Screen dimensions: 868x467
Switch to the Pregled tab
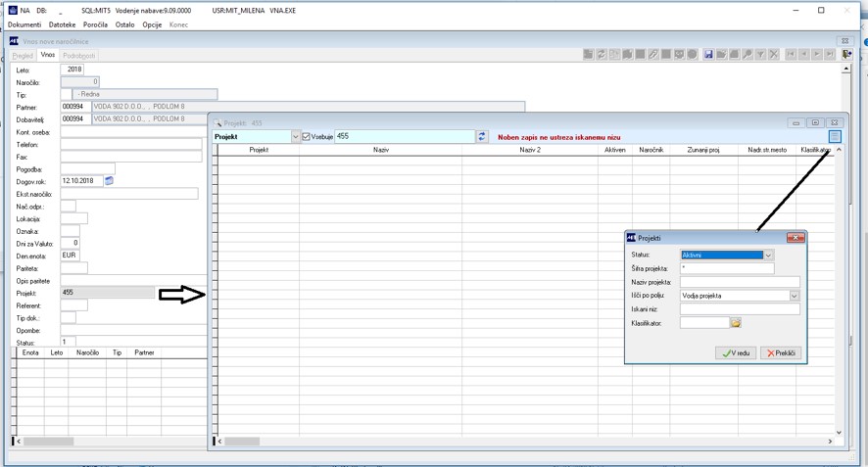[23, 56]
